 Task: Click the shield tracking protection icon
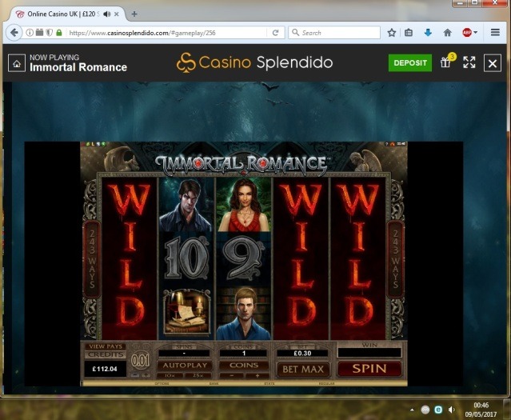[50, 33]
